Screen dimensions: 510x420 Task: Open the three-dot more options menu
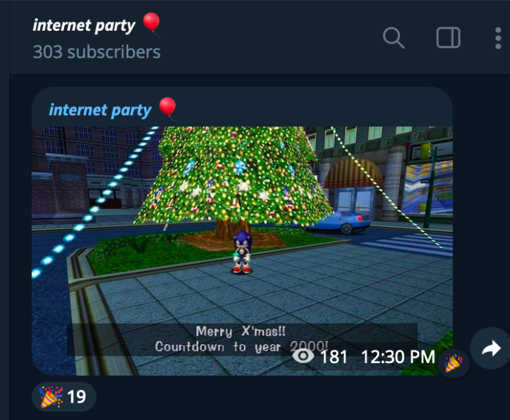498,38
